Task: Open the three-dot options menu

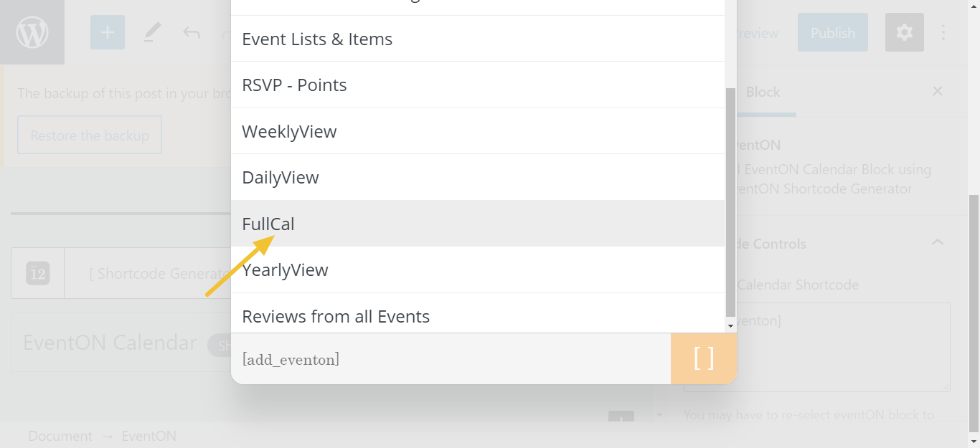Action: [x=943, y=32]
